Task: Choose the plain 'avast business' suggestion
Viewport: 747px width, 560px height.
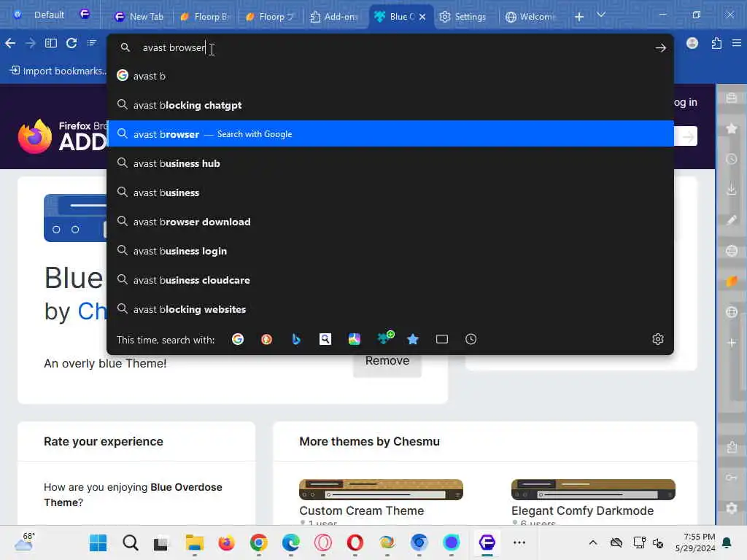Action: coord(390,192)
